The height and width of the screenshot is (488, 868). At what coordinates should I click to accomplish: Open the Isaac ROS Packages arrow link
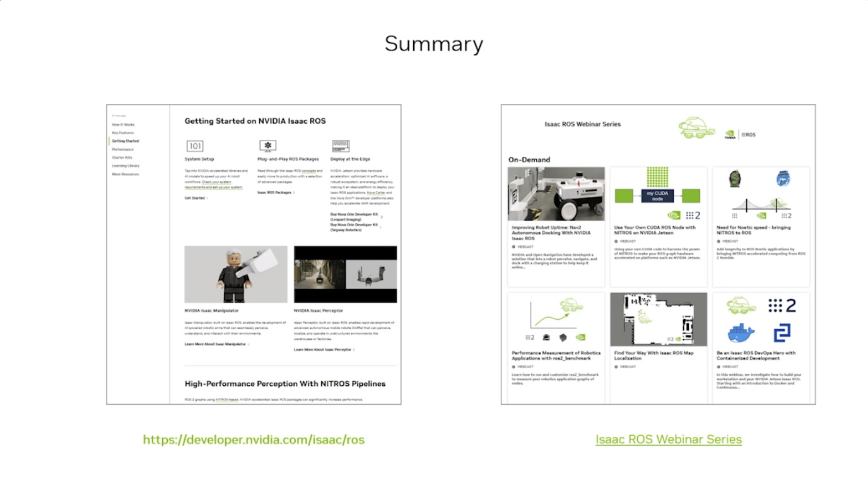[276, 192]
